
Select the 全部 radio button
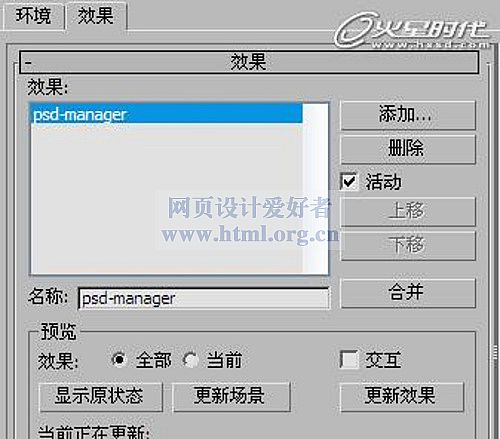point(119,360)
